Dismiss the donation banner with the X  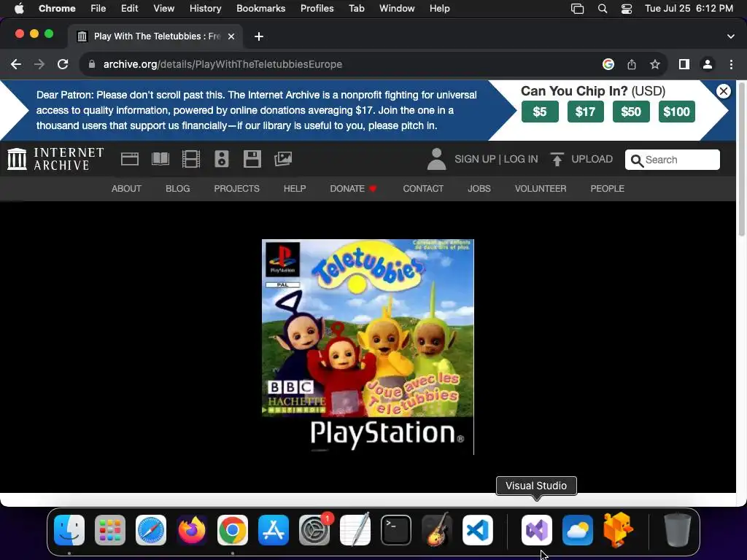pos(723,91)
